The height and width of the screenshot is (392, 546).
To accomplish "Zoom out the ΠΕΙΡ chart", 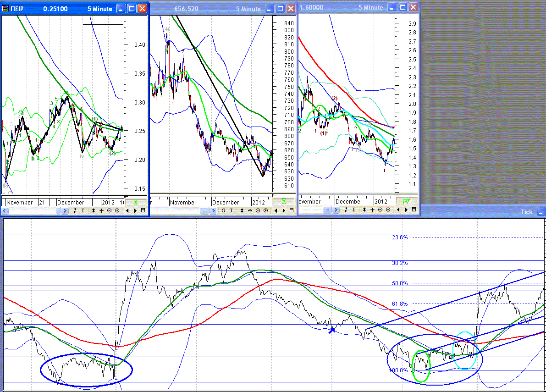I will tap(110, 210).
